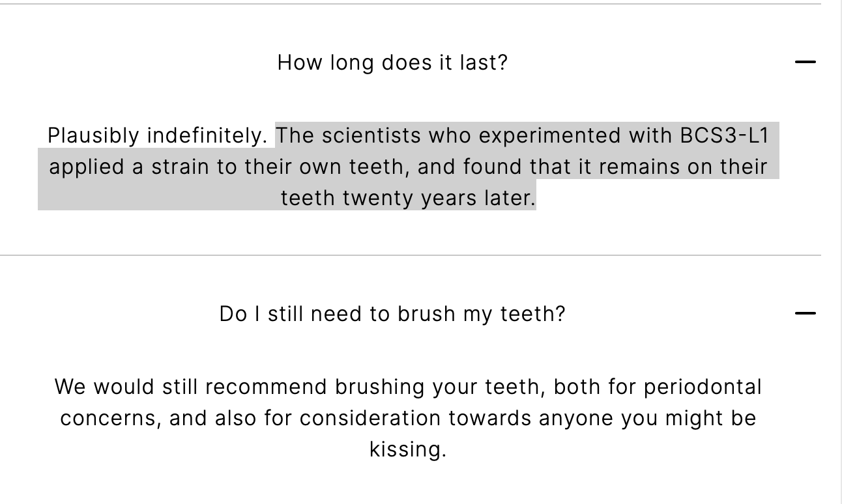Click the word "concerns," in the brushing answer
The height and width of the screenshot is (504, 842).
point(110,418)
